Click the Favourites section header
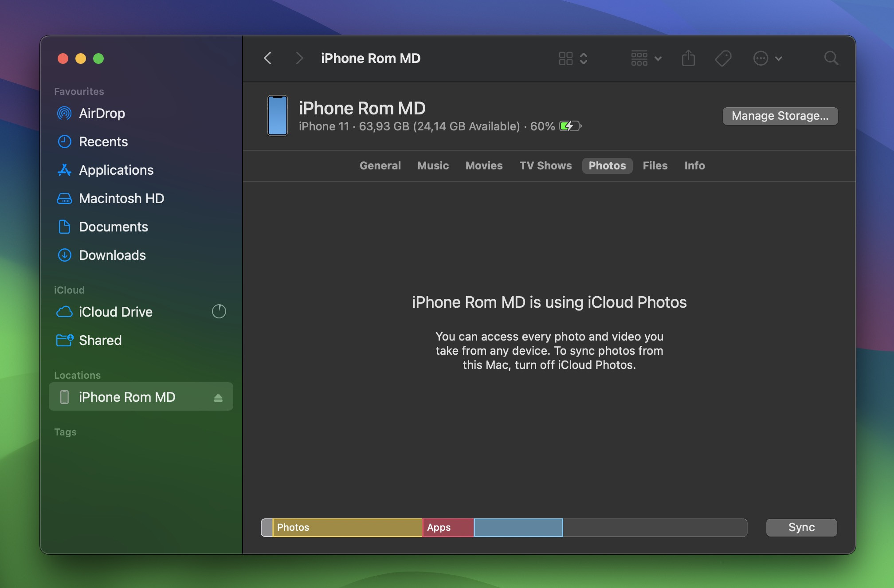894x588 pixels. [79, 91]
